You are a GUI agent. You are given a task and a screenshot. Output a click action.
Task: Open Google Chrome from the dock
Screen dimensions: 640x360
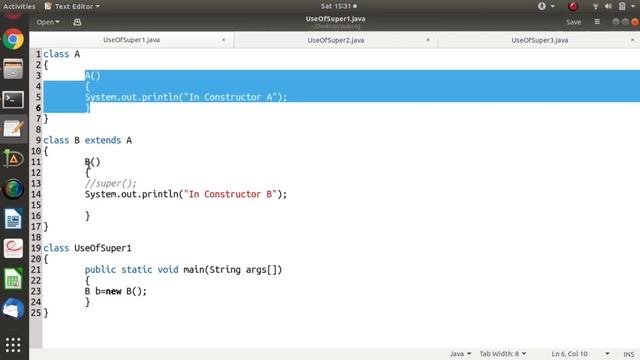[x=13, y=40]
